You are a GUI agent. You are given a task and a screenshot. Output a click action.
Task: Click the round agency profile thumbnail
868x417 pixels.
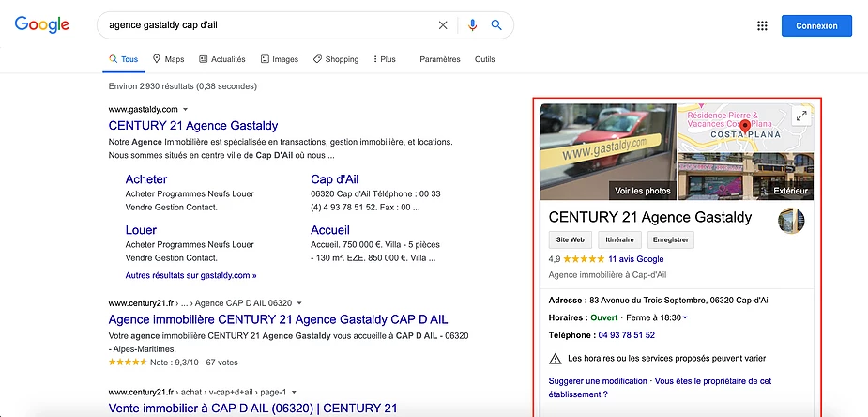[x=791, y=221]
